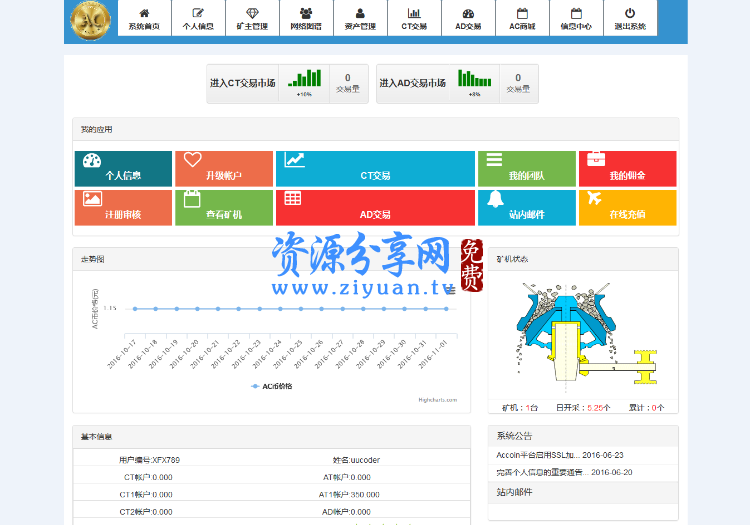Image resolution: width=750 pixels, height=525 pixels.
Task: Click CT1帐户:0.000 cell
Action: click(x=146, y=494)
